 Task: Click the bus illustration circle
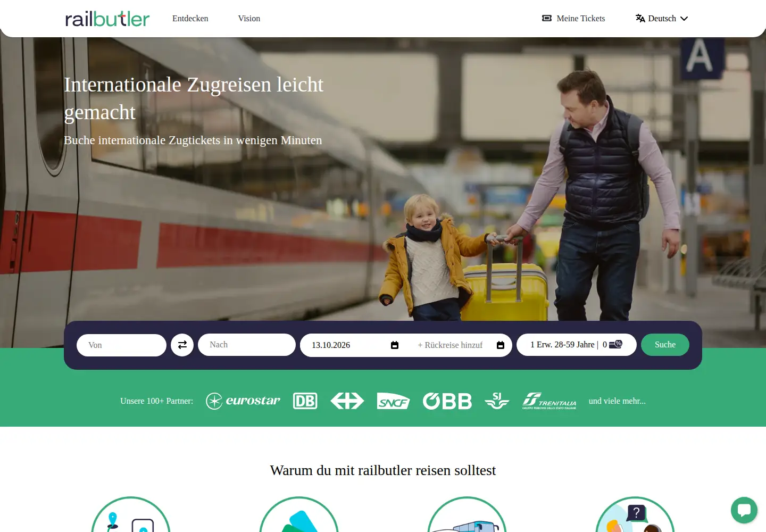467,514
